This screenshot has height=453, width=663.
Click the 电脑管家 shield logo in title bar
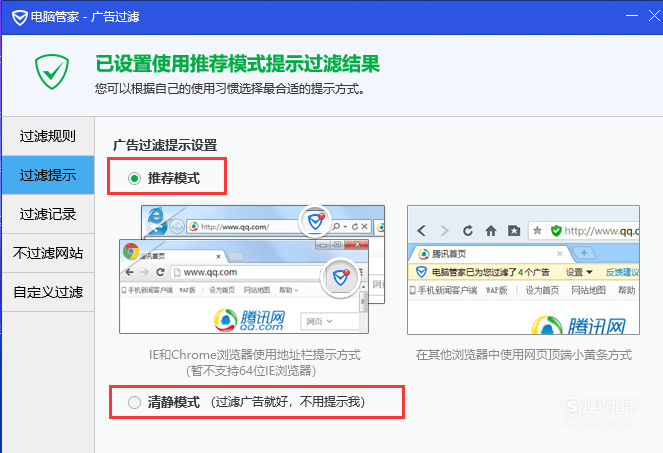pyautogui.click(x=19, y=17)
